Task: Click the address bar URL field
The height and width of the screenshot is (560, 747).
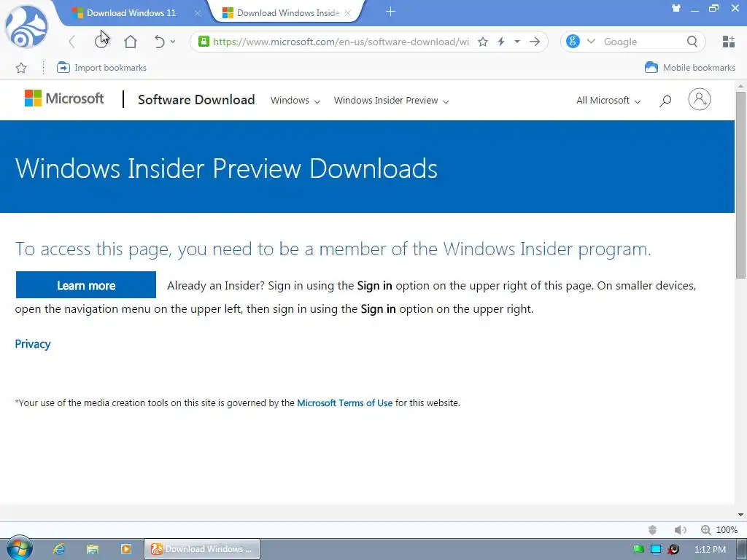Action: (341, 42)
